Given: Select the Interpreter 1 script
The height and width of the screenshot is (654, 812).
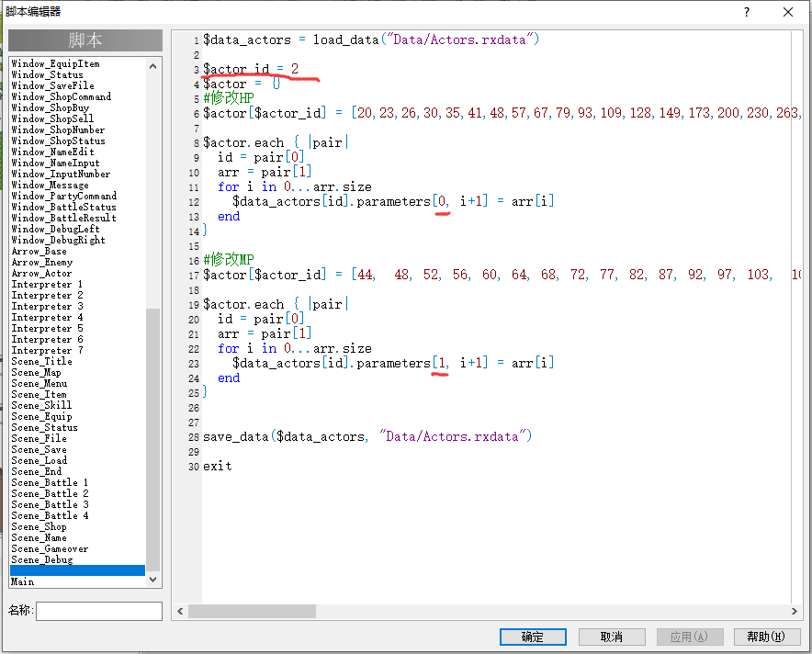Looking at the screenshot, I should [x=47, y=284].
